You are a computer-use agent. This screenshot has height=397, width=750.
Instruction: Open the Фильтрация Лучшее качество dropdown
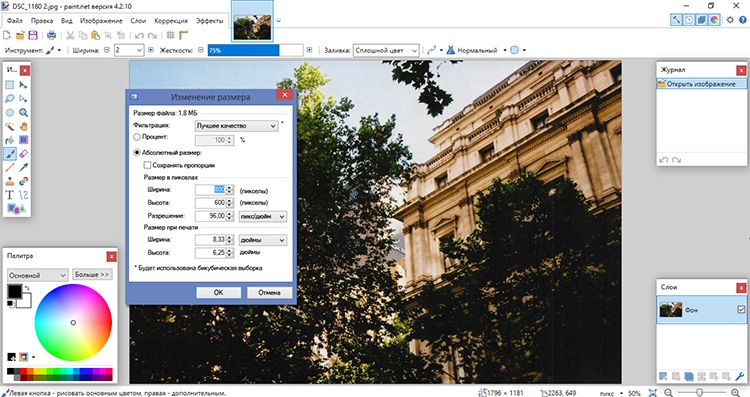236,126
